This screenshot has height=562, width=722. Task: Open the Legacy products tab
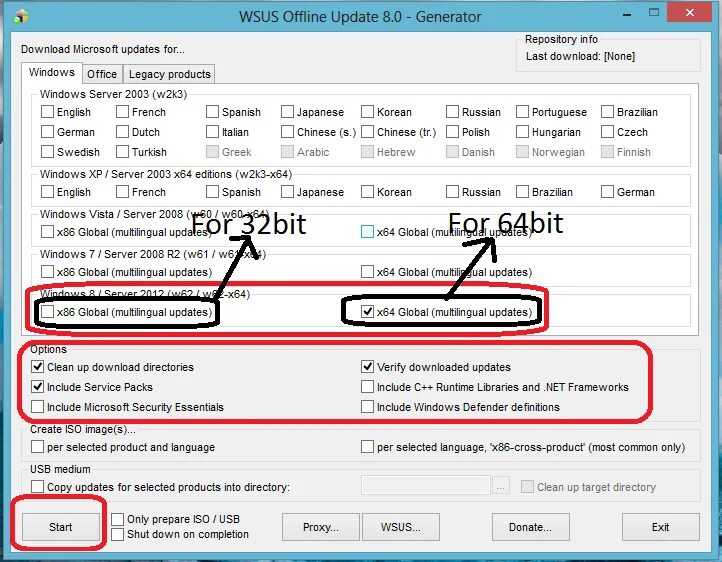169,74
